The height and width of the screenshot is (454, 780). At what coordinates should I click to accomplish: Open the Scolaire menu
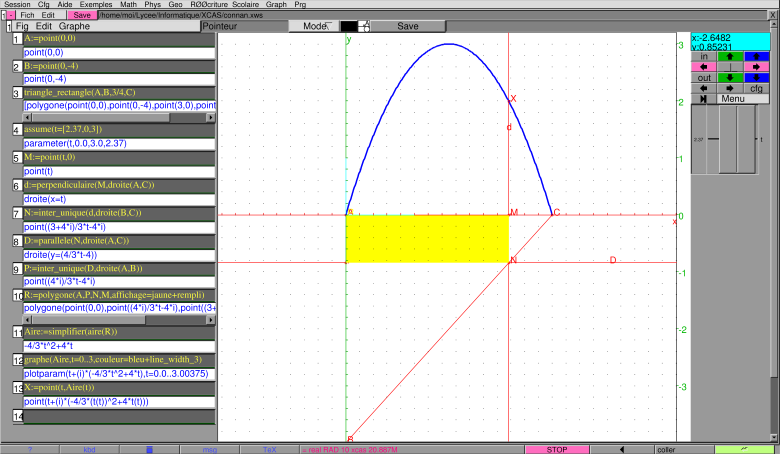pyautogui.click(x=246, y=4)
